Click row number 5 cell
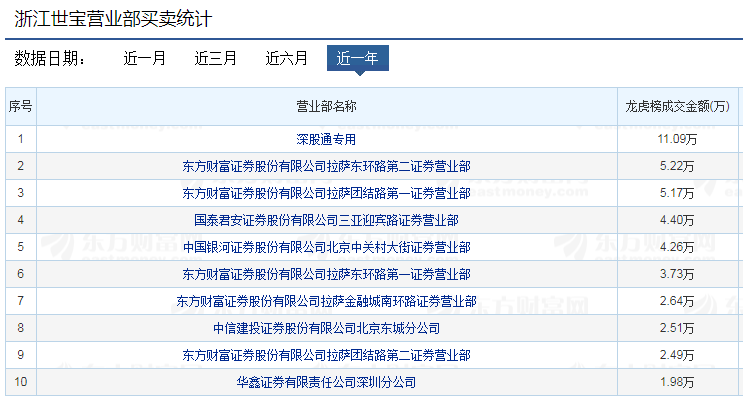This screenshot has height=399, width=743. point(21,247)
